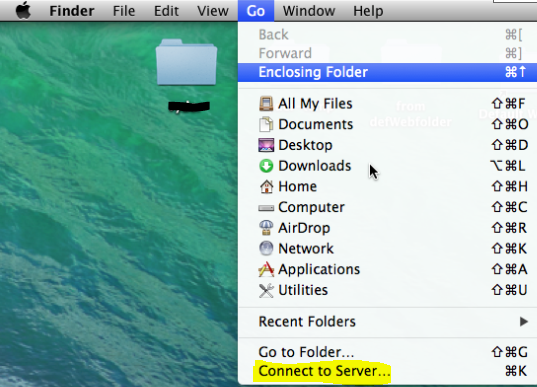This screenshot has height=387, width=537.
Task: Choose Connect to Server… menu item
Action: tap(387, 371)
